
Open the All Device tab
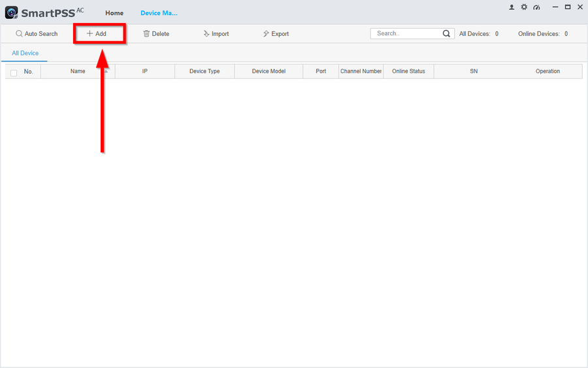(25, 53)
